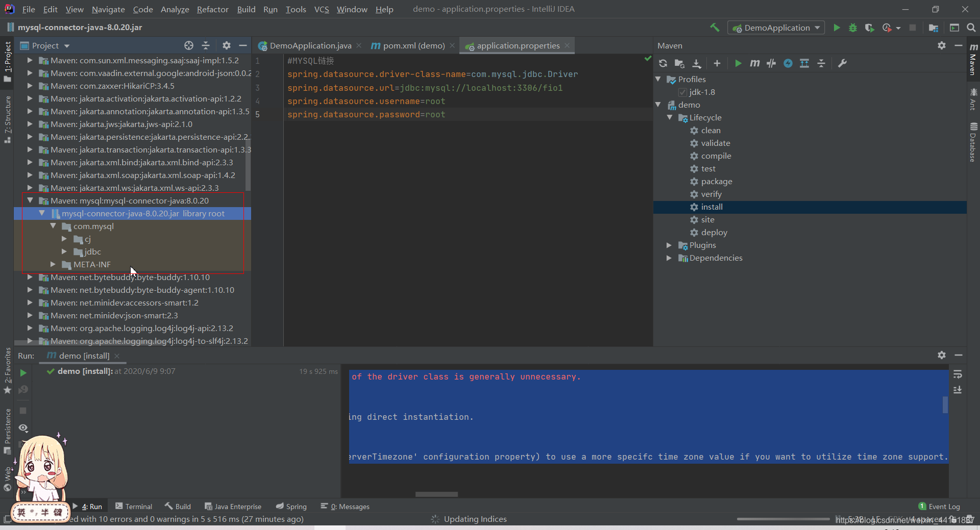Add a Maven project with plus icon

(x=717, y=63)
